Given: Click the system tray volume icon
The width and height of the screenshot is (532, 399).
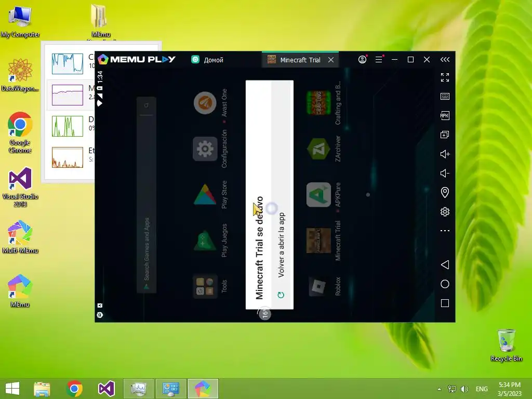Looking at the screenshot, I should pos(464,389).
